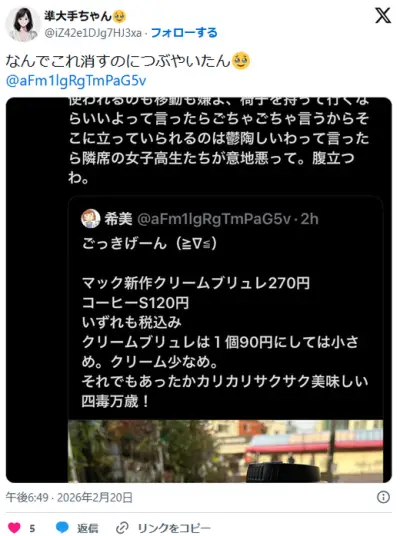Click the tweet text なんでこれ消すのにつぶやいたん
The height and width of the screenshot is (536, 400).
118,61
